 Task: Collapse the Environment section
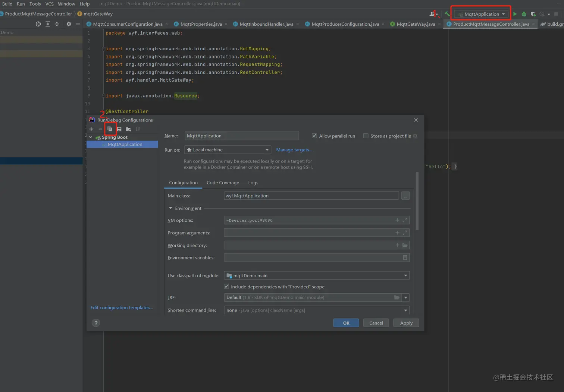(170, 208)
